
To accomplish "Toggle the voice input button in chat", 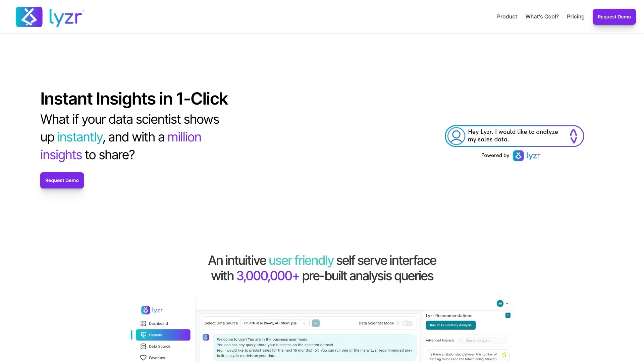I will pos(573,136).
